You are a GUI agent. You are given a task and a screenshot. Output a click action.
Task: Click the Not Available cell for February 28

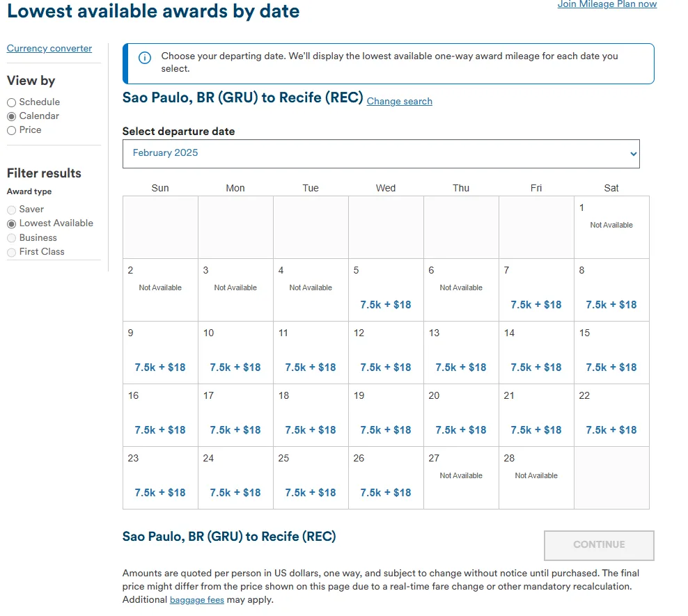click(536, 478)
